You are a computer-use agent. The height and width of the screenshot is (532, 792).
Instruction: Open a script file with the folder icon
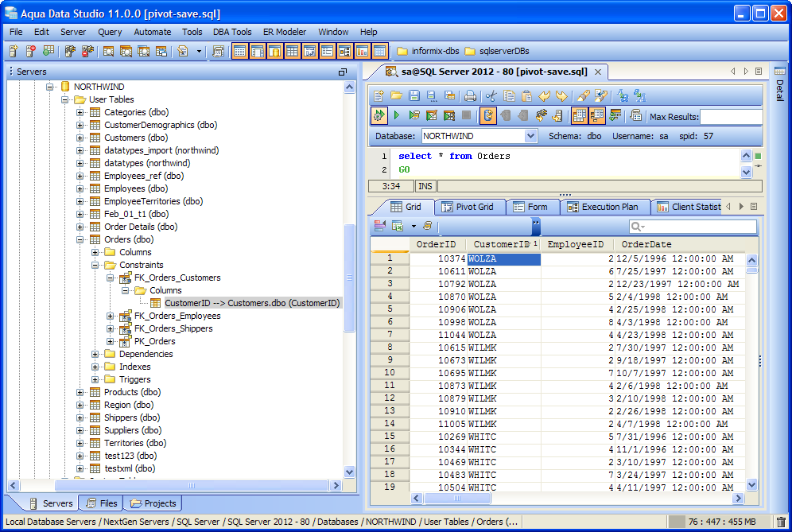click(x=397, y=95)
